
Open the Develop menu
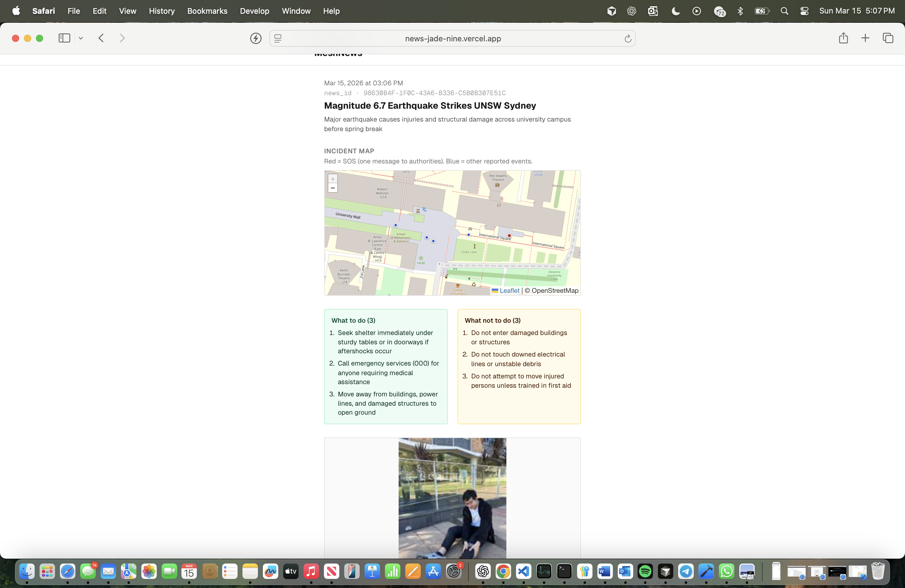pyautogui.click(x=254, y=11)
